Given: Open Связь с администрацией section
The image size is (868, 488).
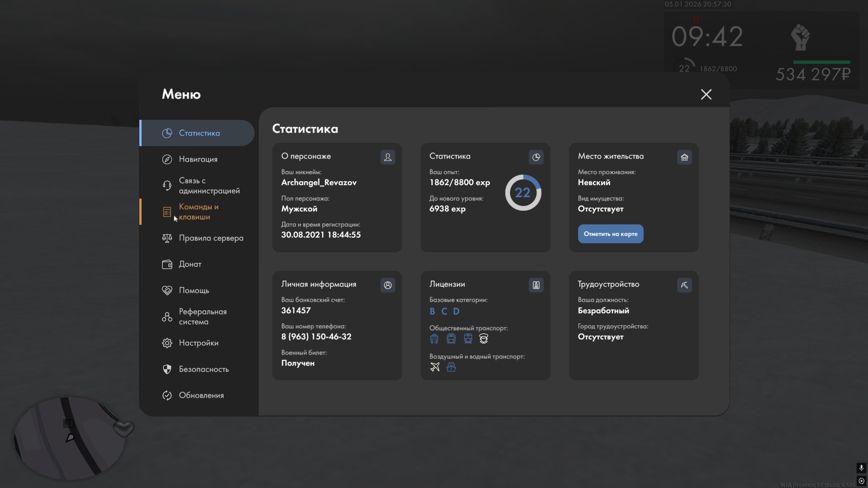Looking at the screenshot, I should [197, 185].
